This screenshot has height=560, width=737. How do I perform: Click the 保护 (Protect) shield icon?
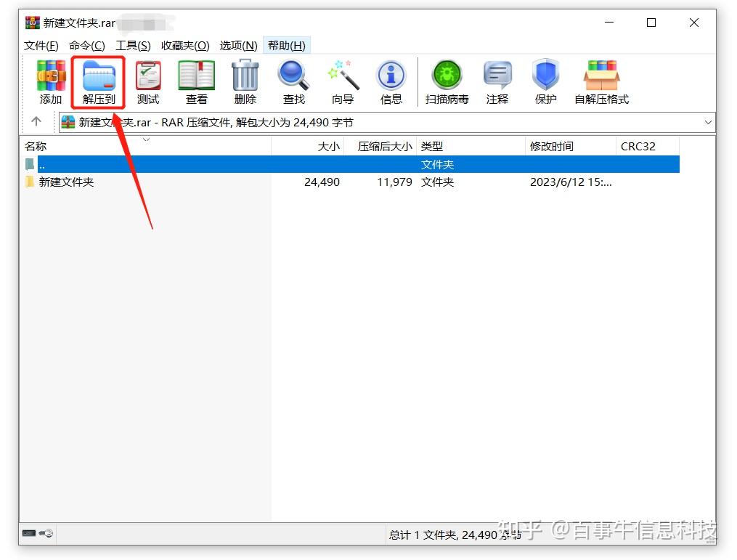pos(545,80)
